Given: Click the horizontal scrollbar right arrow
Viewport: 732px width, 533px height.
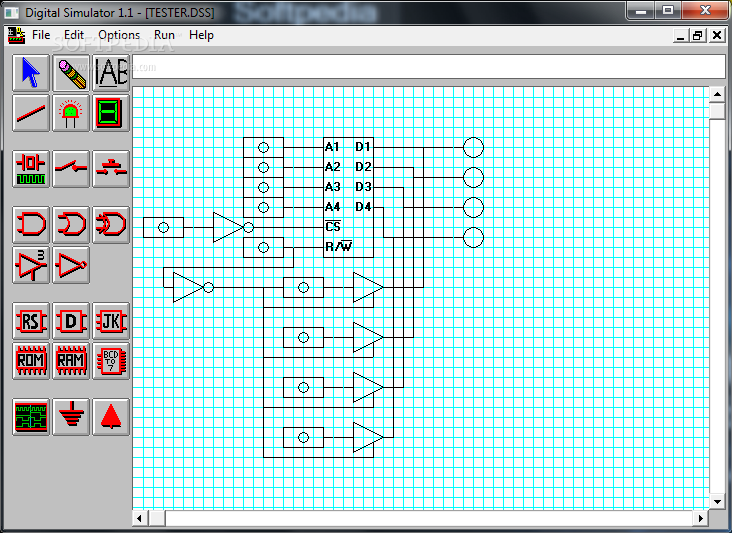Looking at the screenshot, I should click(x=700, y=518).
